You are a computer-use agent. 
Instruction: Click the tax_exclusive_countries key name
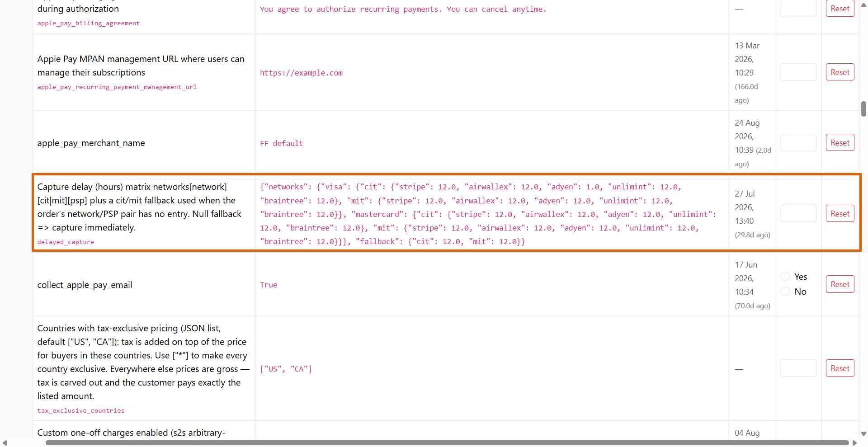click(81, 411)
